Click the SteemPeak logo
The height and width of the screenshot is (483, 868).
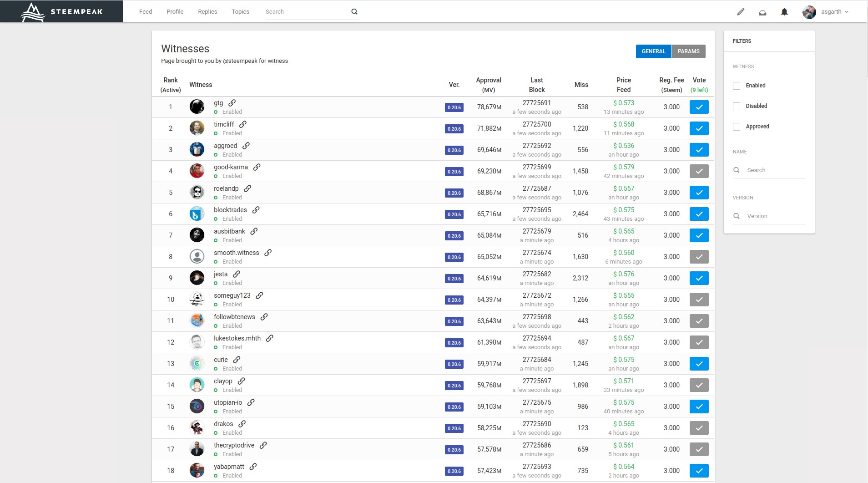coord(61,11)
